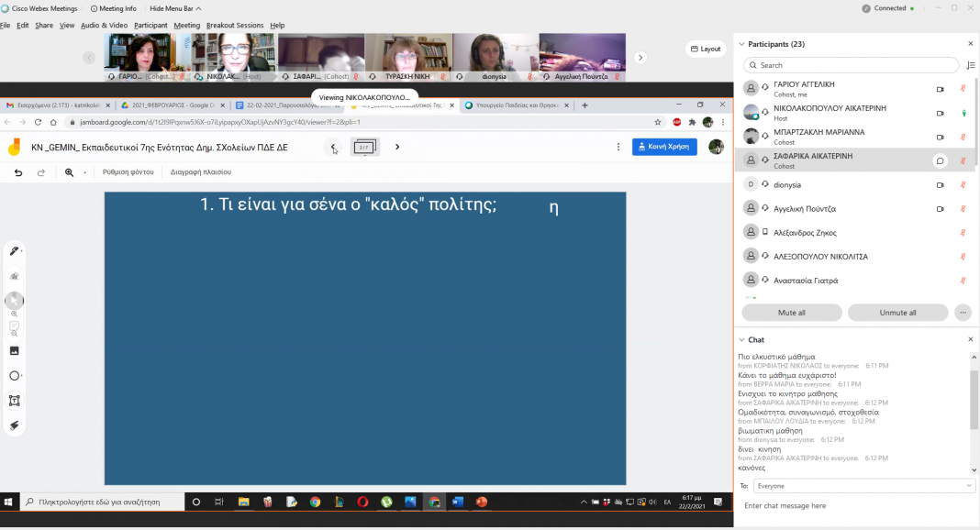Toggle mute for ΓΑΡΙΟΥ ΑΓΓΕΛΙΚΗ
This screenshot has height=530, width=980.
(x=963, y=89)
